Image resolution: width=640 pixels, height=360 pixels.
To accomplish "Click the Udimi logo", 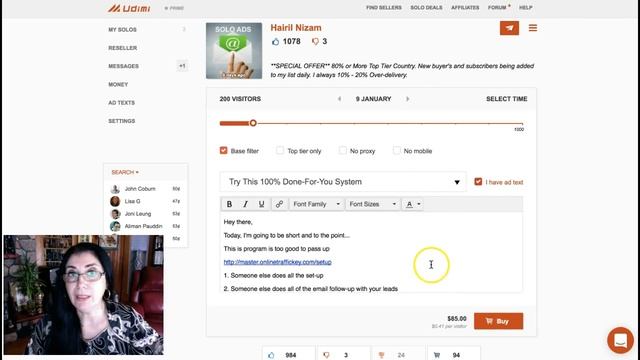I will (x=129, y=8).
